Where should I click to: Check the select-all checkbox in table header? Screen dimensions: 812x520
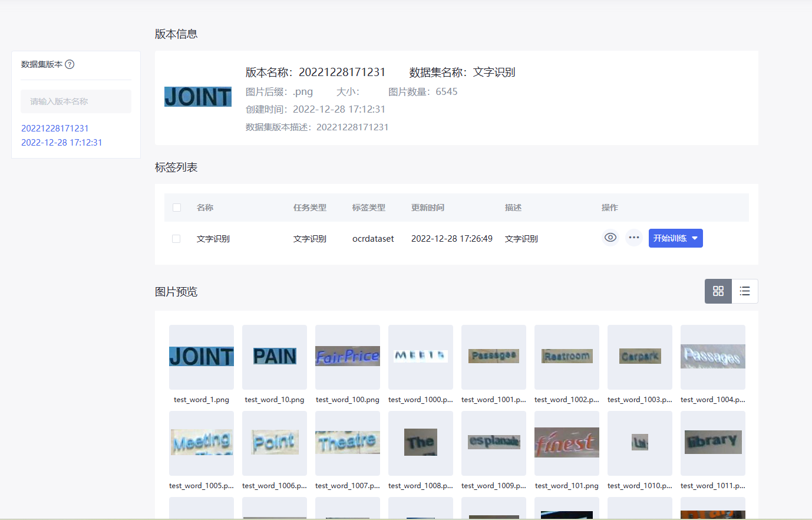(x=176, y=208)
